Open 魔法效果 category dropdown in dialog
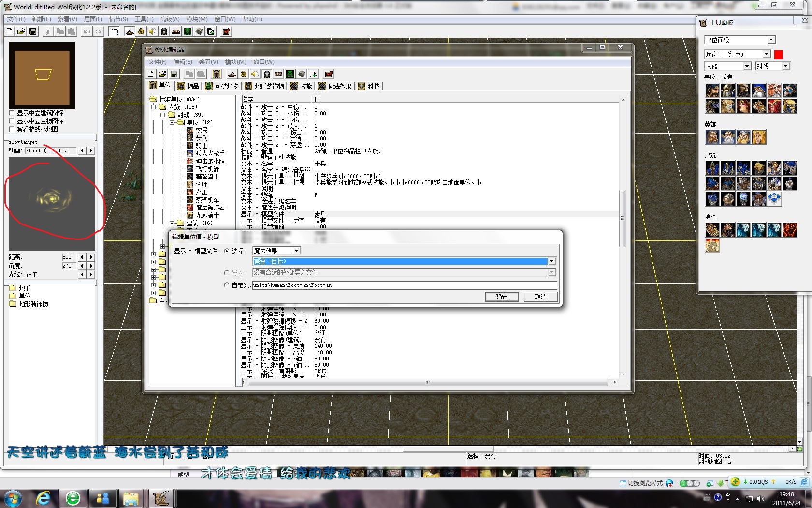The width and height of the screenshot is (812, 508). (x=297, y=251)
